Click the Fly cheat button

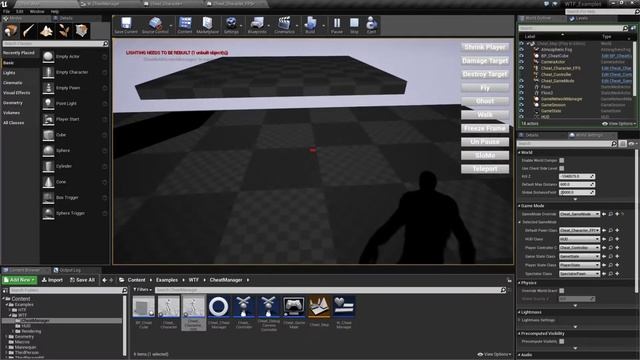tap(485, 88)
